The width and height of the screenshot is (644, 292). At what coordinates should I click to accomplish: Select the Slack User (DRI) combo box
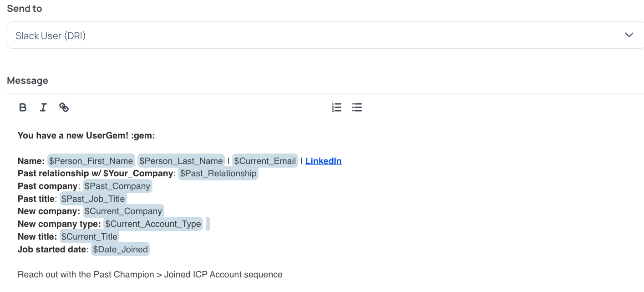click(325, 35)
